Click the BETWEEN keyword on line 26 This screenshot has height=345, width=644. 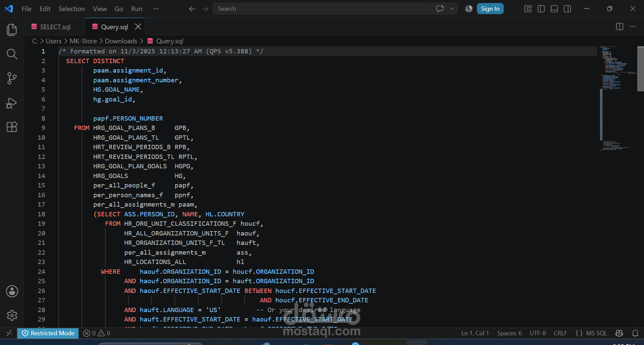tap(258, 291)
